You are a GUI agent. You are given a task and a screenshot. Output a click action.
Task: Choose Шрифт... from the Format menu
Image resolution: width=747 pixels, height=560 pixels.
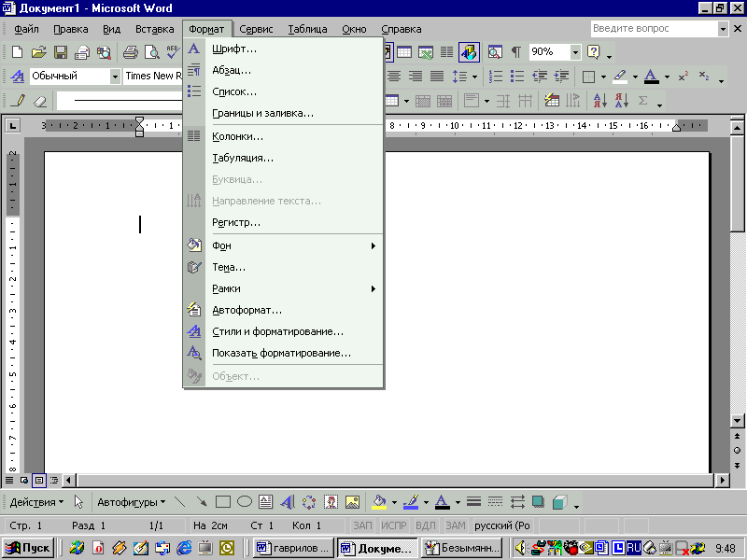tap(294, 49)
